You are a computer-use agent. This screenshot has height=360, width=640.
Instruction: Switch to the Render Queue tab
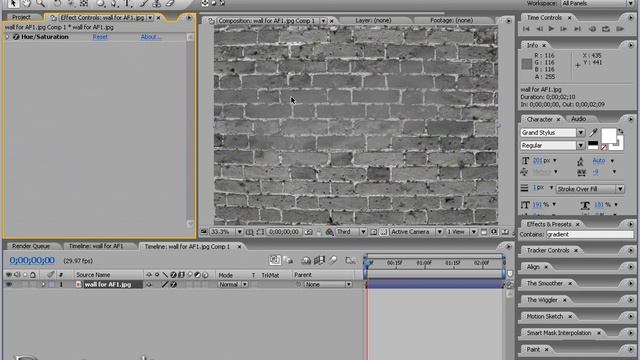(31, 246)
